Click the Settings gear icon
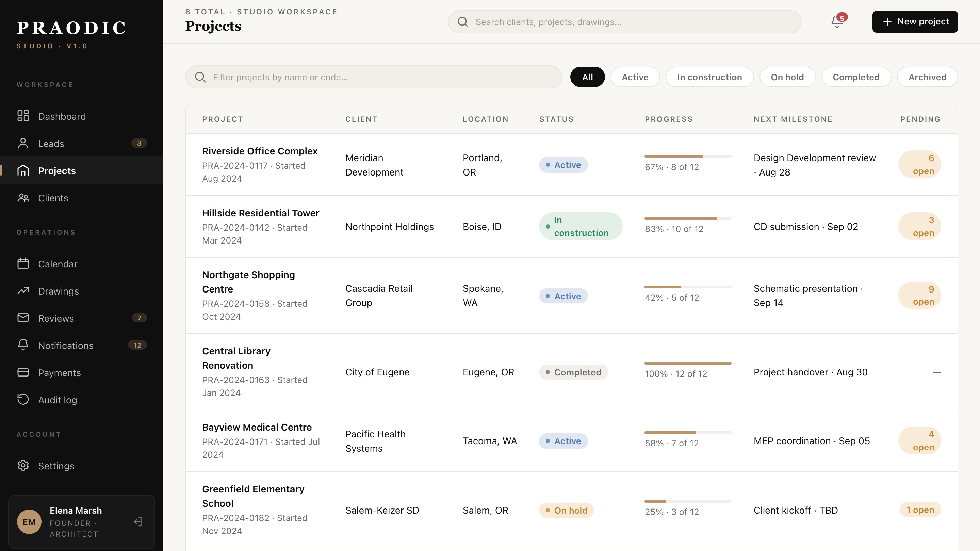Viewport: 980px width, 551px height. (x=23, y=465)
